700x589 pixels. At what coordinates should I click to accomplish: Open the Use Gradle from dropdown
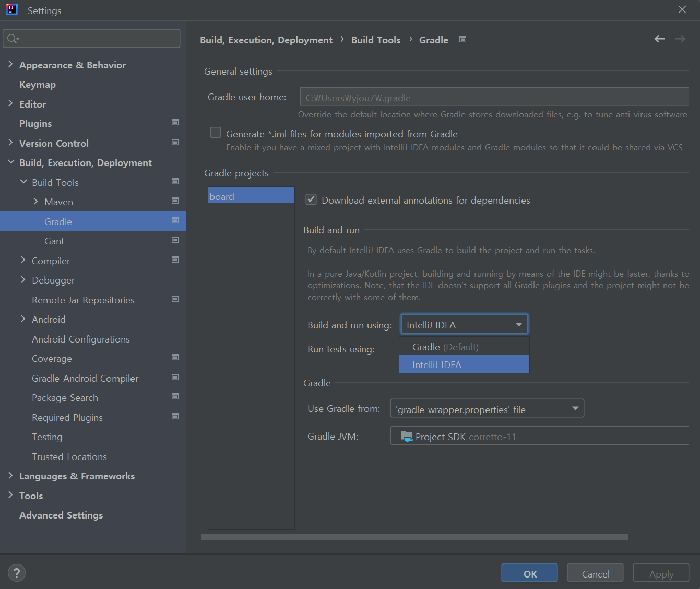tap(487, 408)
